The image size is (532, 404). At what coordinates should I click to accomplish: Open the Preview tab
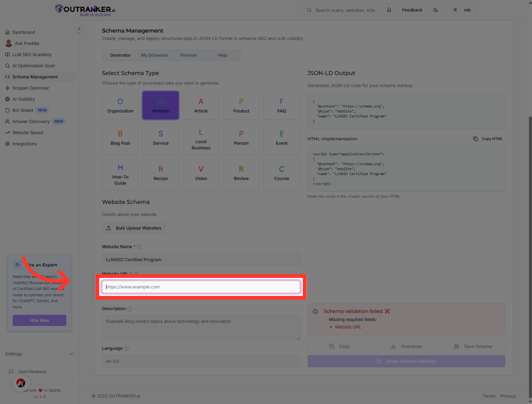point(188,55)
